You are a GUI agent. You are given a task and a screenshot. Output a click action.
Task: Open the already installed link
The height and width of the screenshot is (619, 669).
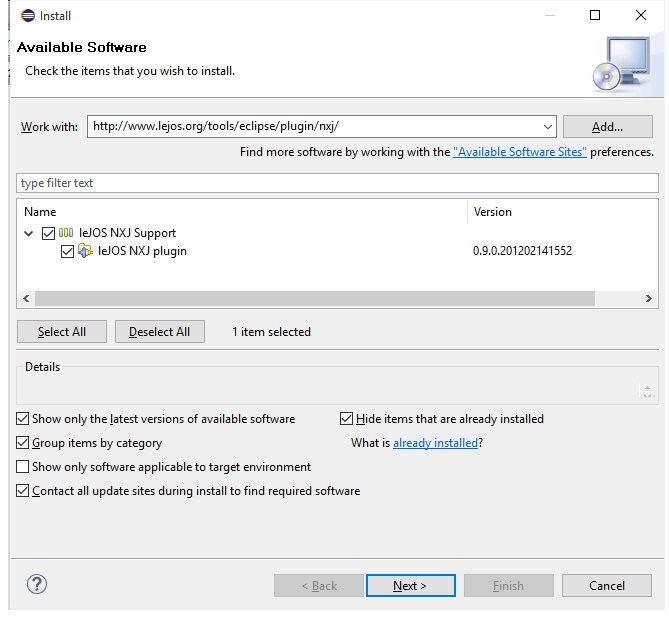point(435,443)
